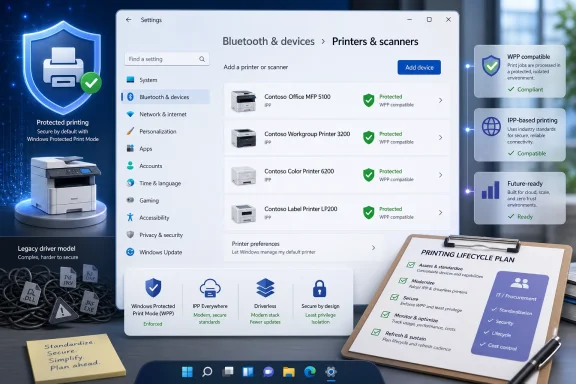This screenshot has height=384, width=576.
Task: Click the Bluetooth & devices breadcrumb
Action: coord(269,42)
